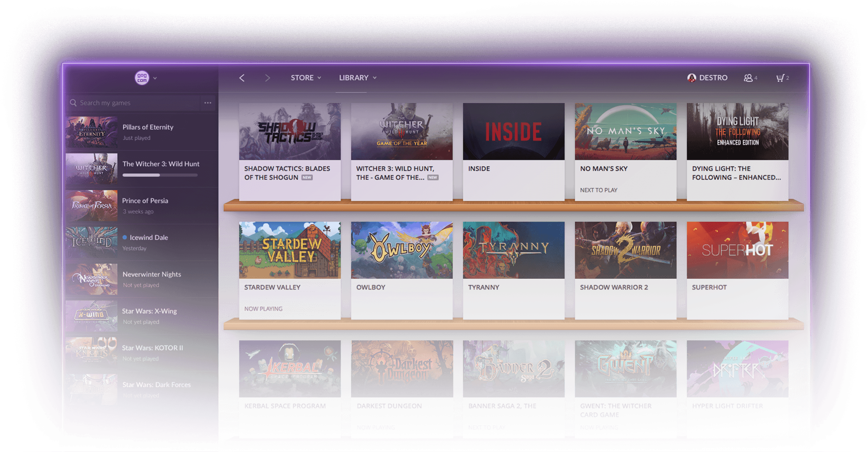The height and width of the screenshot is (452, 868).
Task: Open the Gwent: The Witcher Card Game cover
Action: (625, 369)
